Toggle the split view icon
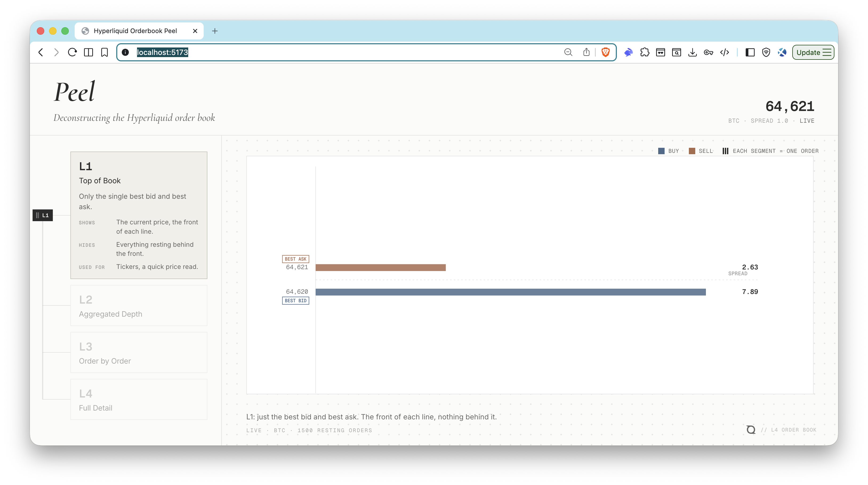The height and width of the screenshot is (485, 868). click(x=88, y=52)
